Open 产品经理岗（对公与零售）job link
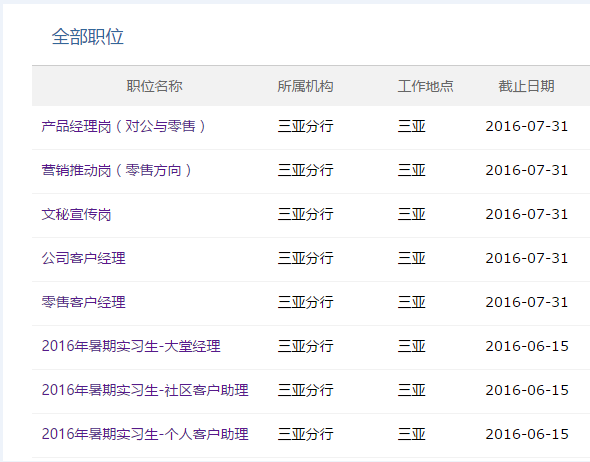The height and width of the screenshot is (462, 590). click(x=124, y=126)
